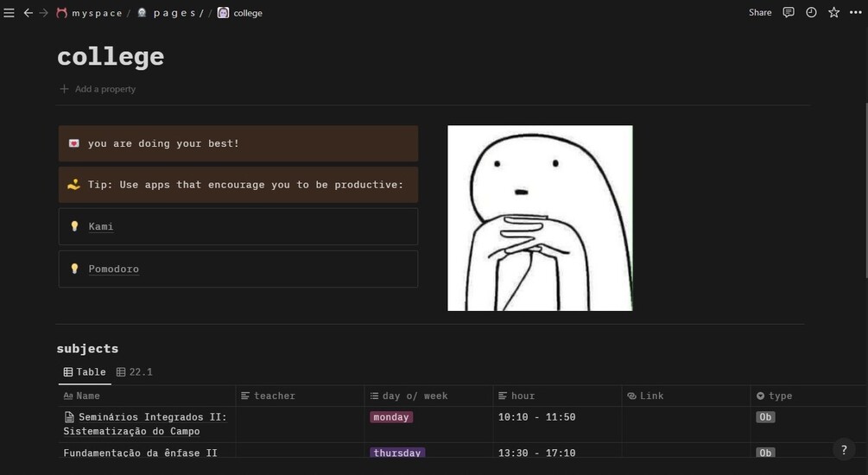The width and height of the screenshot is (868, 475).
Task: Click the love letter callout emoji
Action: click(73, 143)
